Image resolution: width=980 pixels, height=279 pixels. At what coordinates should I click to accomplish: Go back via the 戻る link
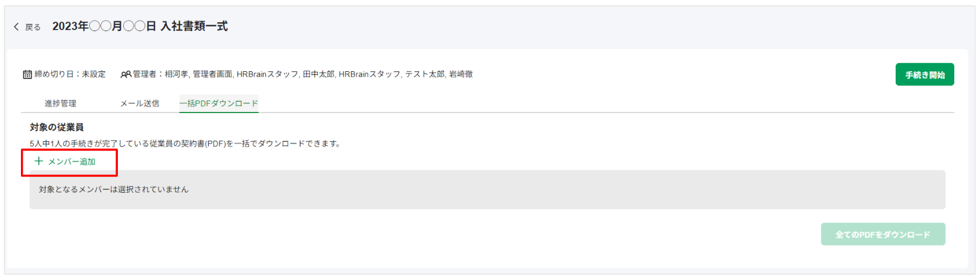pos(33,27)
